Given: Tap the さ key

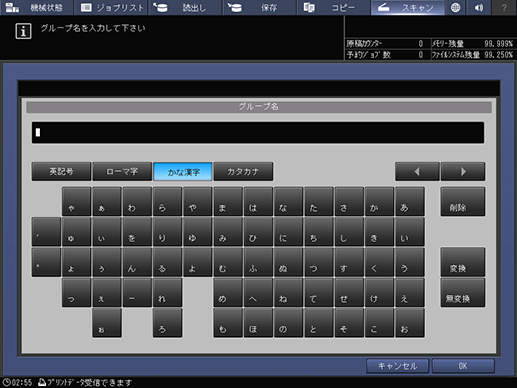Looking at the screenshot, I should (349, 202).
